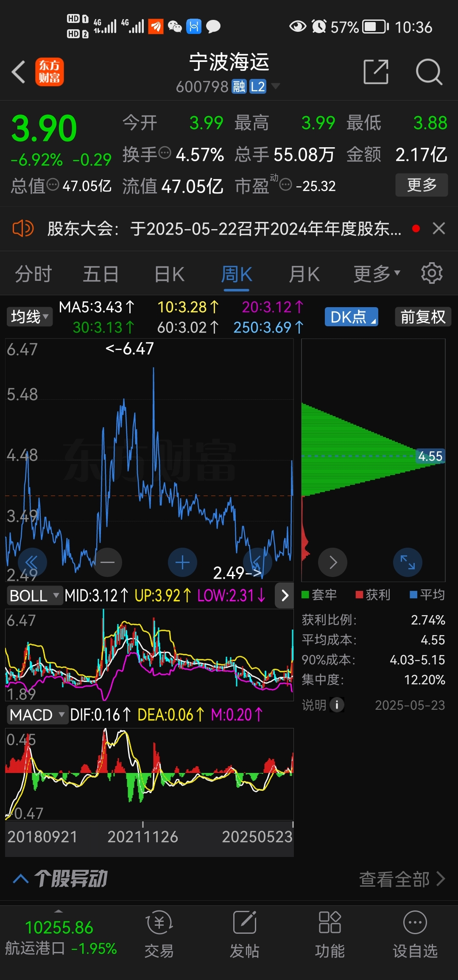Tap 前复权 adjustment button
Screen dimensions: 458x980
coord(423,317)
